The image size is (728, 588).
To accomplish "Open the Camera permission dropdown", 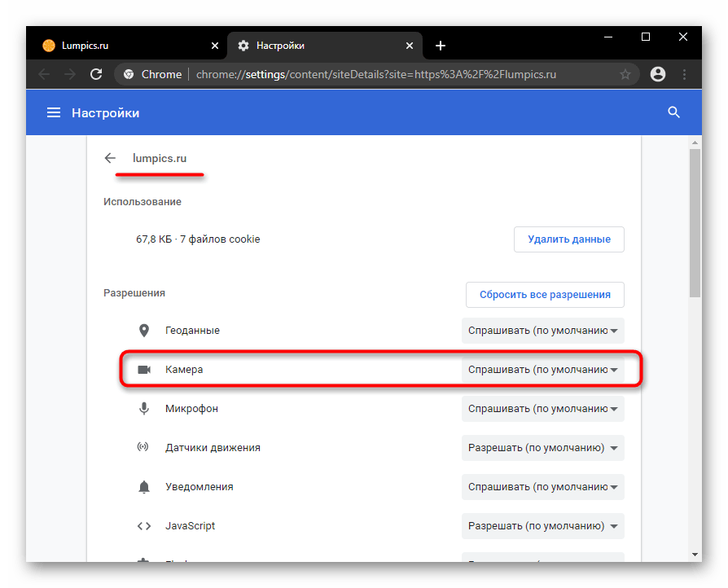I will click(x=542, y=370).
